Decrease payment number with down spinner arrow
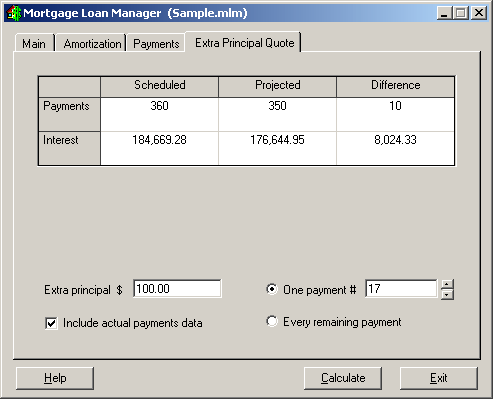This screenshot has width=493, height=399. [447, 295]
